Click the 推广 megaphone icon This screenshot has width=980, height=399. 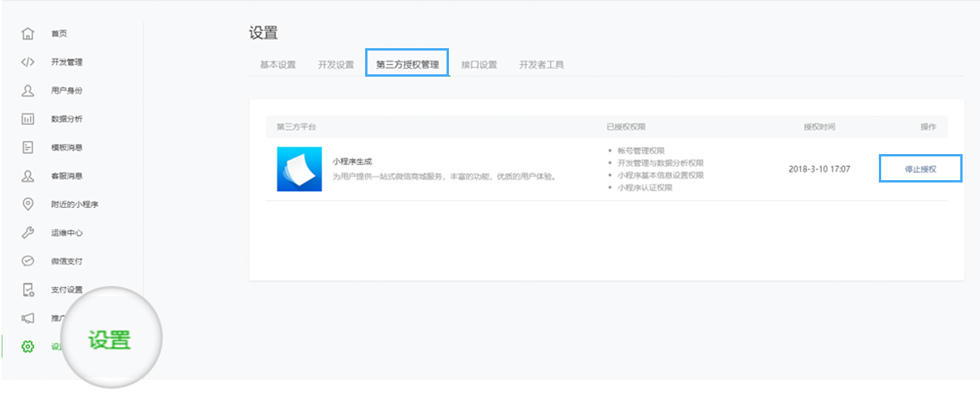(28, 318)
